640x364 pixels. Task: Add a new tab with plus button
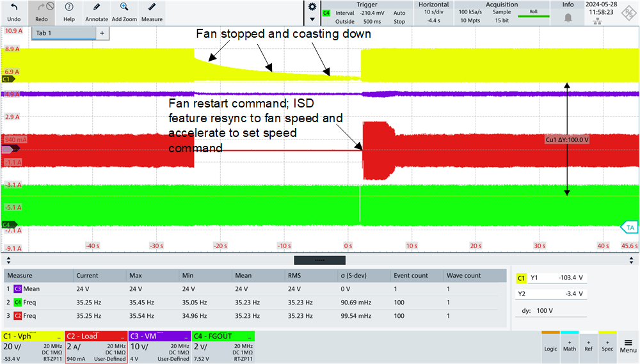tap(102, 33)
